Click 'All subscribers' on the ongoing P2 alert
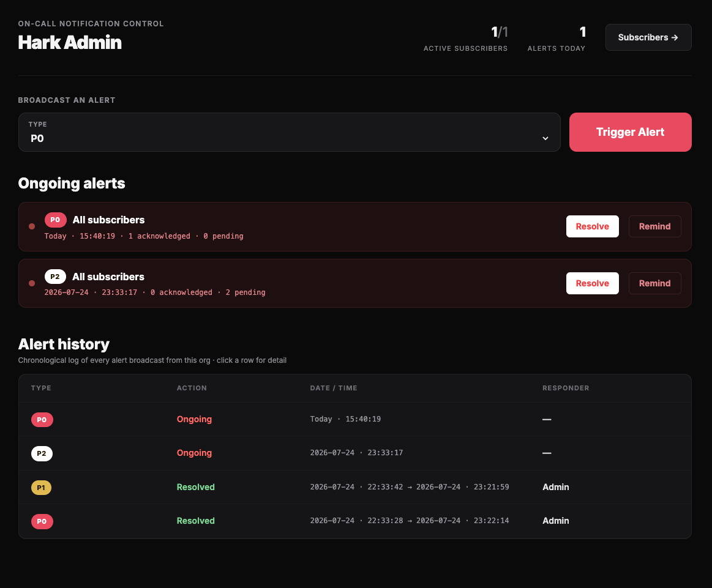This screenshot has width=712, height=588. coord(108,277)
